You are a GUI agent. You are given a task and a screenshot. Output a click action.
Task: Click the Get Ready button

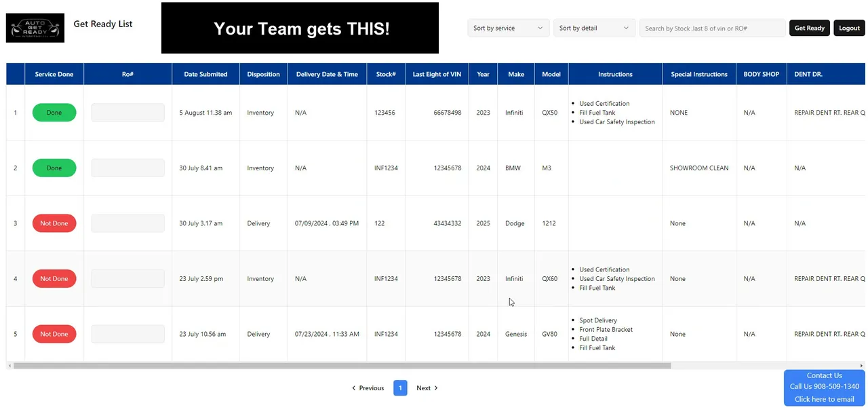(x=809, y=28)
